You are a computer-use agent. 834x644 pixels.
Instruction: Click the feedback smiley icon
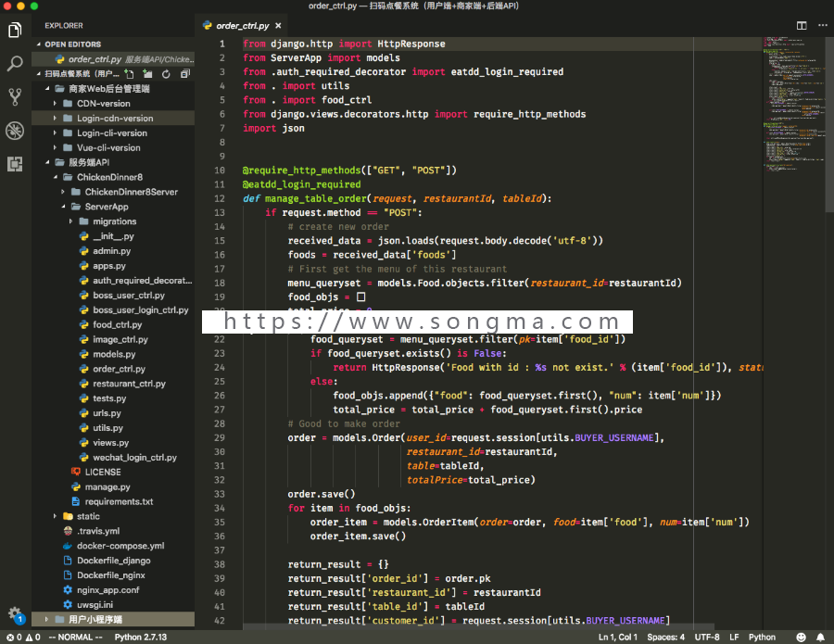coord(801,638)
